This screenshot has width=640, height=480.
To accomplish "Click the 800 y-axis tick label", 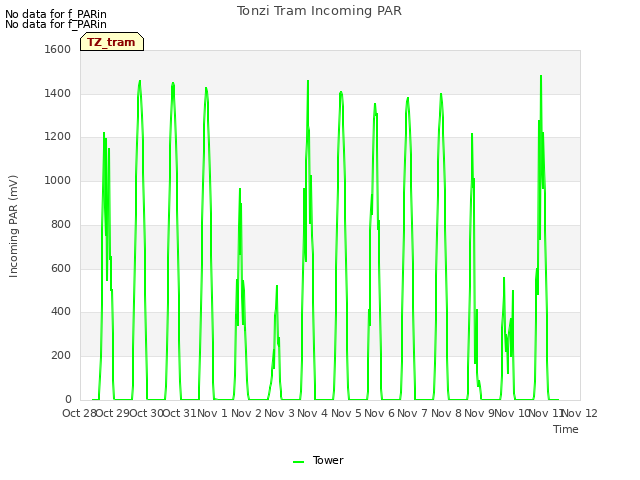I will [x=61, y=224].
